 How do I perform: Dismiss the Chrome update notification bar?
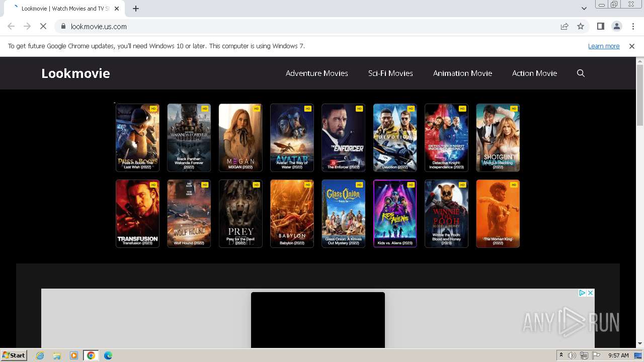[631, 46]
